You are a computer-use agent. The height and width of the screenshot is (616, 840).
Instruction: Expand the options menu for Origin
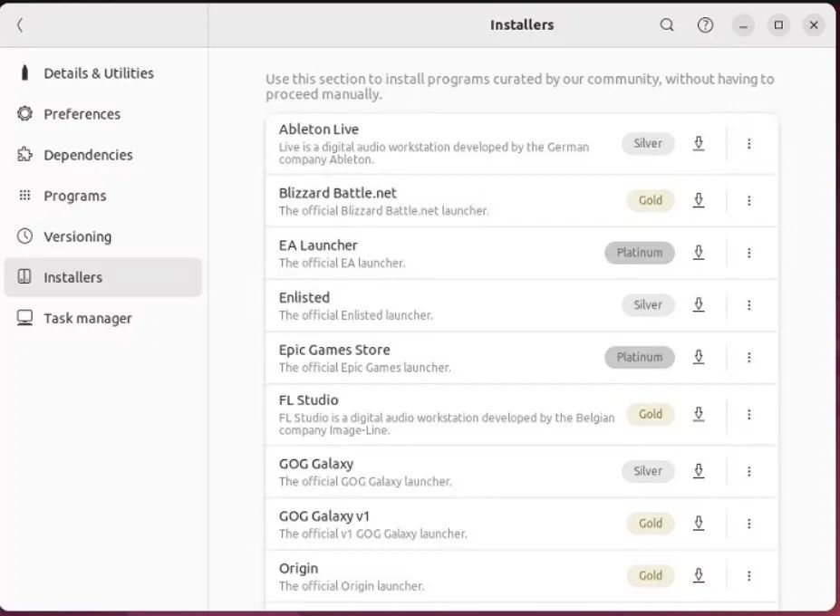tap(748, 575)
